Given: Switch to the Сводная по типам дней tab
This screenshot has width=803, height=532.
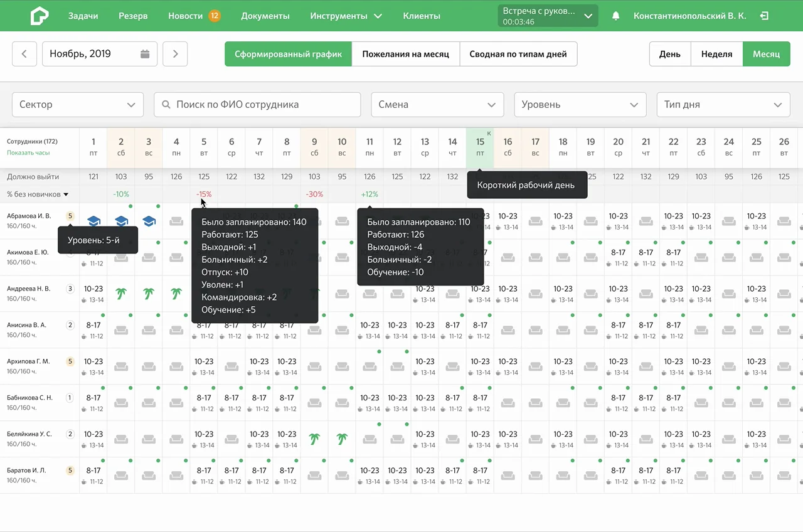Looking at the screenshot, I should click(518, 54).
